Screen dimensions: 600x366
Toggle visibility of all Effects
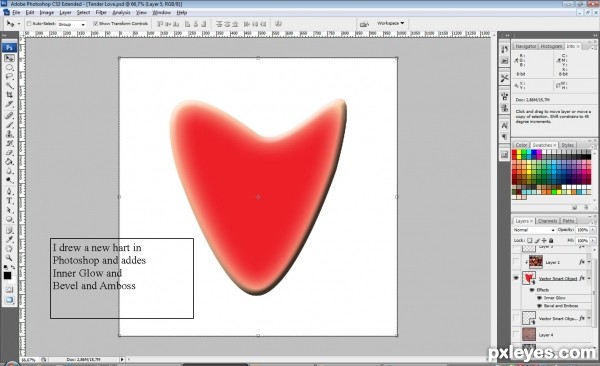click(x=532, y=290)
